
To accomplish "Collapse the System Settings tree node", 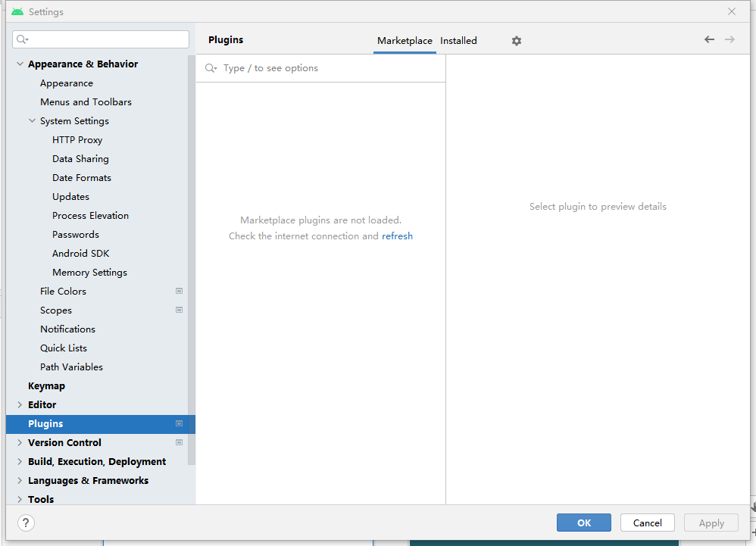I will 32,121.
